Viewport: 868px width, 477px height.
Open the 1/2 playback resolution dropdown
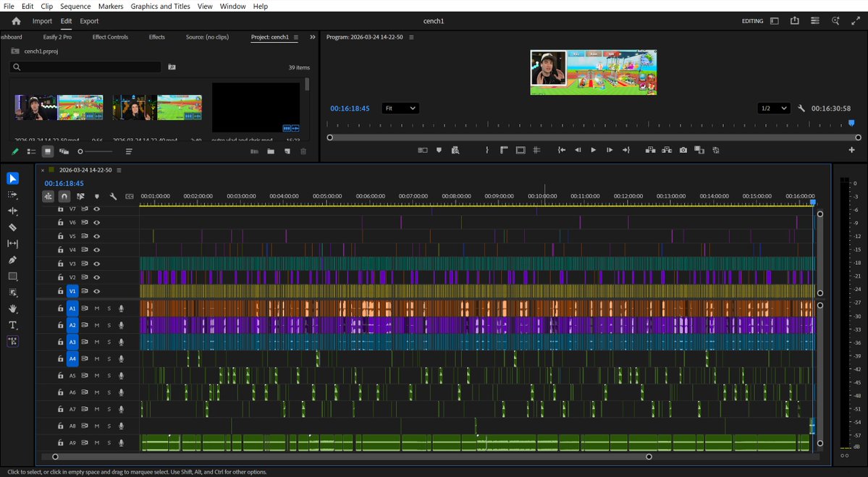click(773, 108)
